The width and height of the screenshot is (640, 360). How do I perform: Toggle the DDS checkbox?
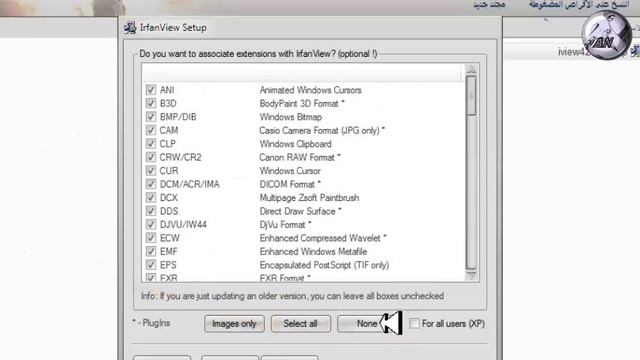tap(151, 211)
